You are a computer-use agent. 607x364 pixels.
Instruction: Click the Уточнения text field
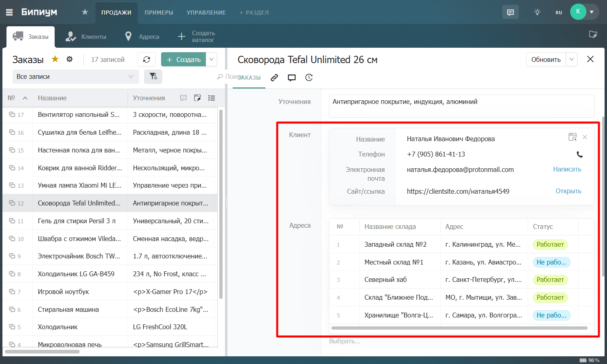[x=462, y=106]
